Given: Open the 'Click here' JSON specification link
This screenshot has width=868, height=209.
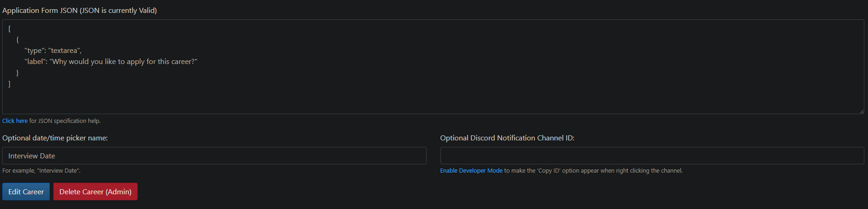Looking at the screenshot, I should [x=15, y=121].
